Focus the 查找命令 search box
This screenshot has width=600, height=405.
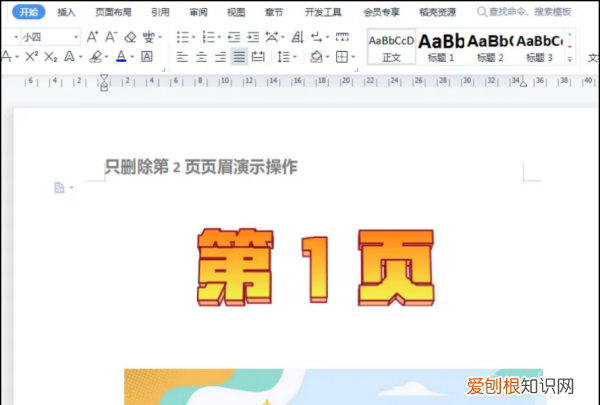pyautogui.click(x=524, y=12)
